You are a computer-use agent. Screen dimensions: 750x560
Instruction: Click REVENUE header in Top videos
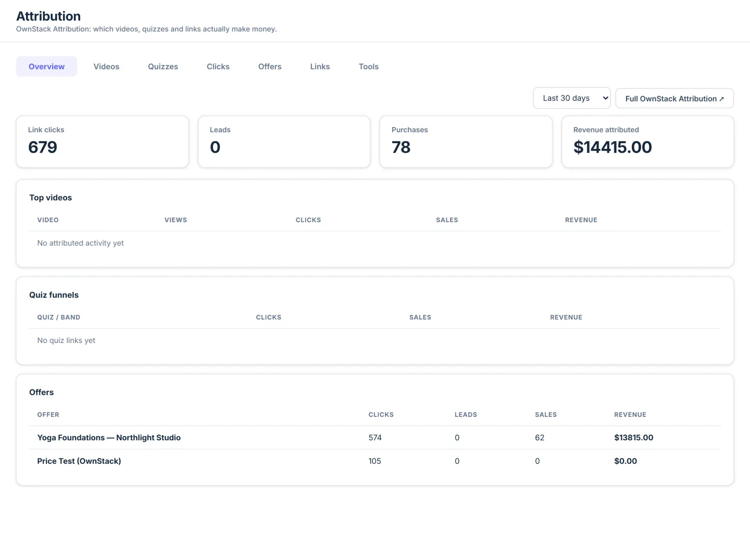581,220
